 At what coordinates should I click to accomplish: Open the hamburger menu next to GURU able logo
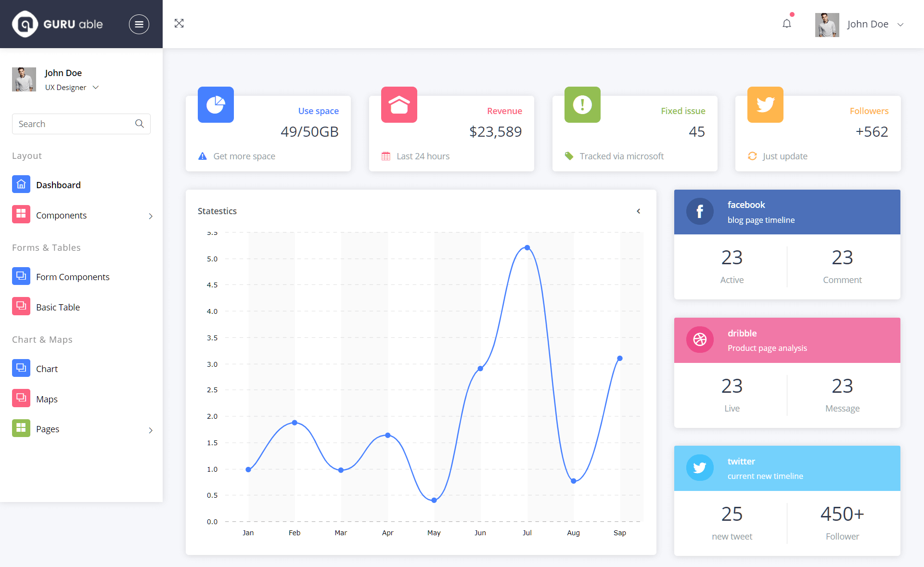(x=139, y=24)
